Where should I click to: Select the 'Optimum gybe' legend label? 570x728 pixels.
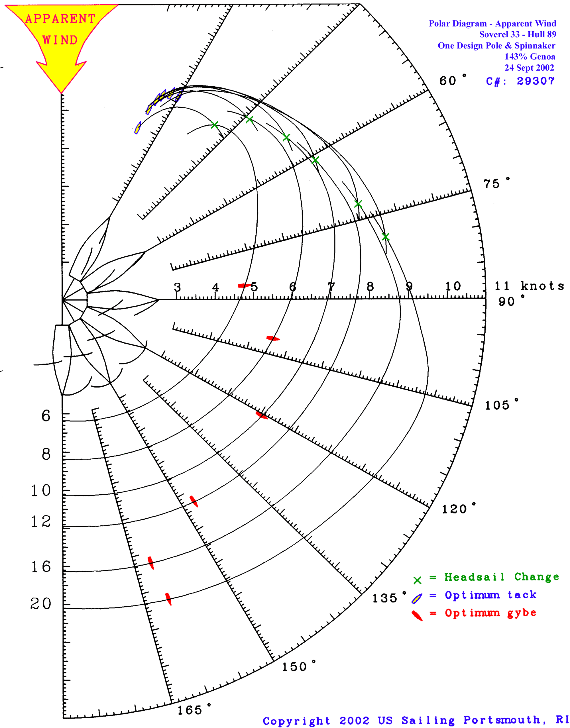pyautogui.click(x=490, y=613)
